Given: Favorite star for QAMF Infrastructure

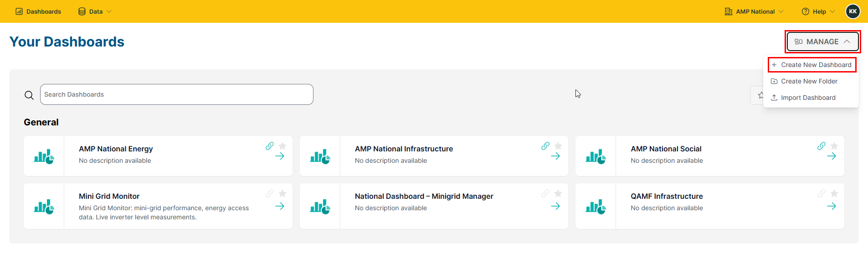Looking at the screenshot, I should point(834,193).
